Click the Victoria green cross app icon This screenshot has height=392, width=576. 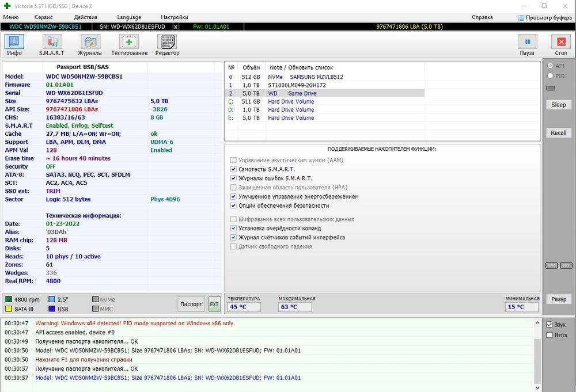(7, 6)
